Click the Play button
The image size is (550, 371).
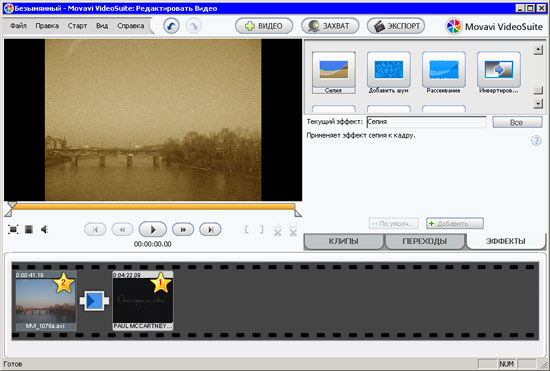tap(153, 230)
